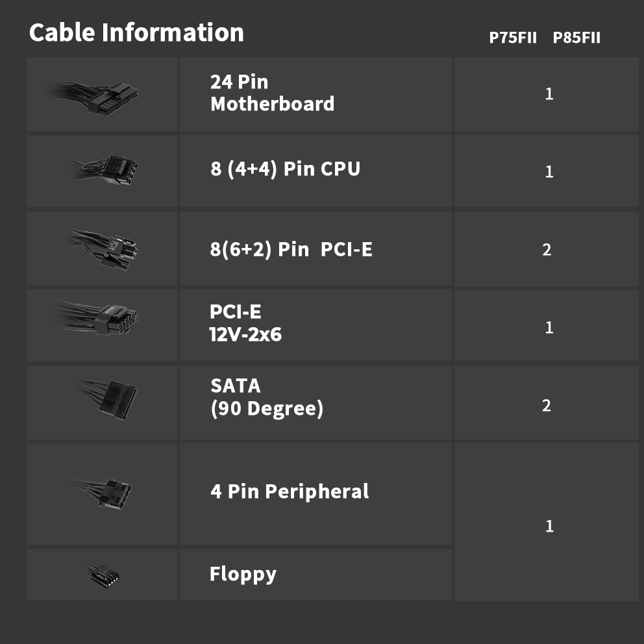Viewport: 644px width, 644px height.
Task: Click the quantity for PCI-E 12V-2x6
Action: 549,327
